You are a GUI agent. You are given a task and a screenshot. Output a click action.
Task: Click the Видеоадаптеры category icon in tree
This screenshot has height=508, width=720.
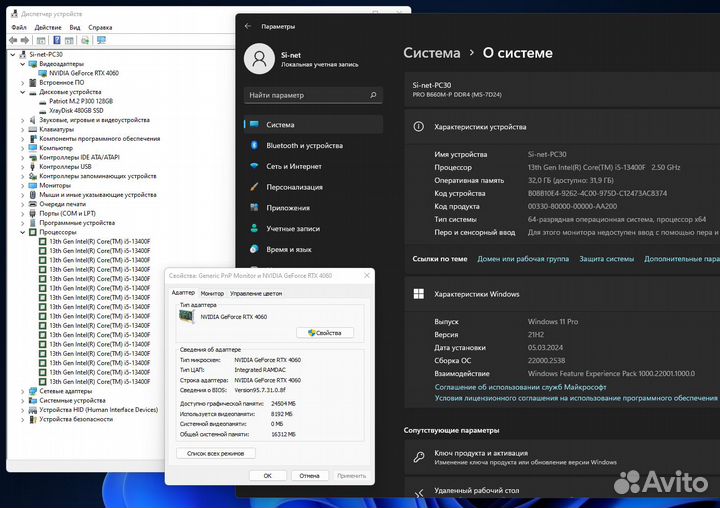33,64
